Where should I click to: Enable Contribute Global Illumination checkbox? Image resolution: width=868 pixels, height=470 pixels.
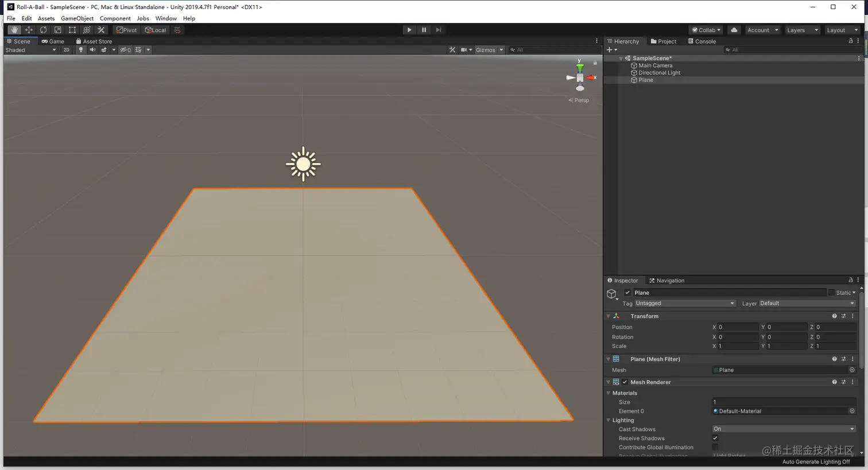[x=715, y=448]
